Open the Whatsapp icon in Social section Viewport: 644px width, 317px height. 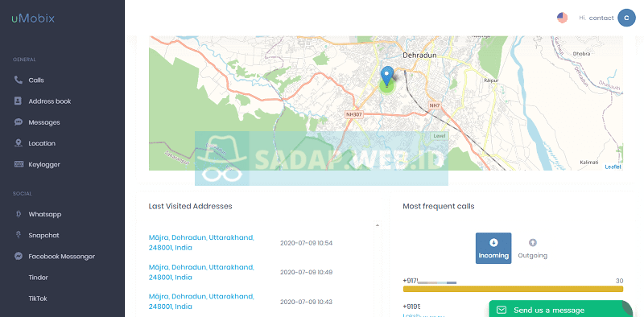pyautogui.click(x=18, y=214)
